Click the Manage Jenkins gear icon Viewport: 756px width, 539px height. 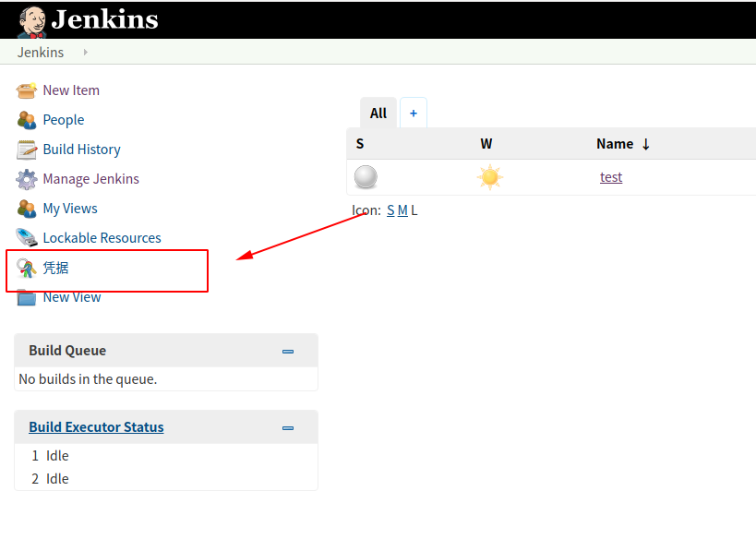[x=26, y=179]
